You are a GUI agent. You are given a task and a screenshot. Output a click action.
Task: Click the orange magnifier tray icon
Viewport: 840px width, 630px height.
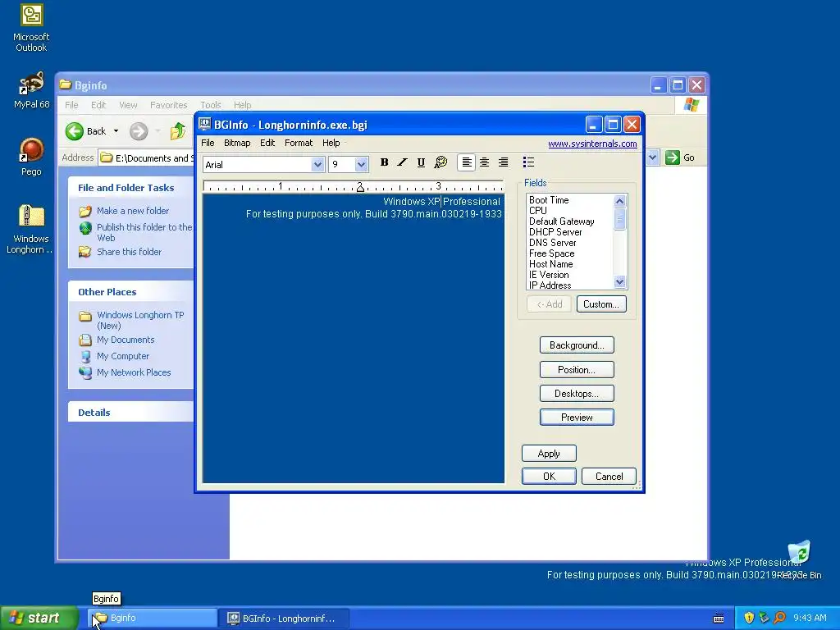[779, 618]
